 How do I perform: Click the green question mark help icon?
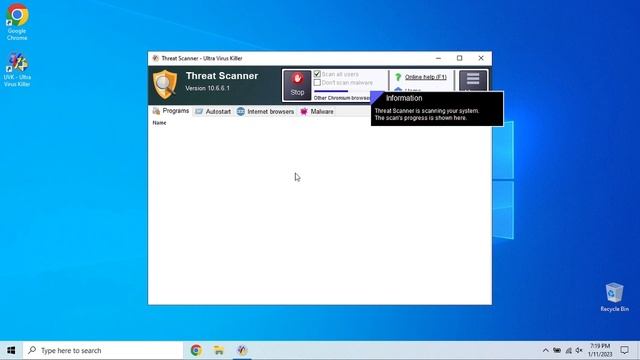pyautogui.click(x=398, y=77)
